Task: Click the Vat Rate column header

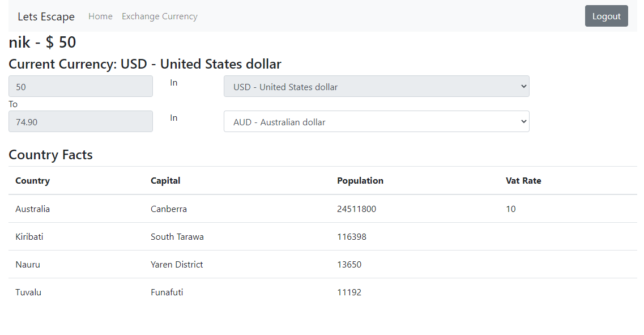Action: pos(523,180)
